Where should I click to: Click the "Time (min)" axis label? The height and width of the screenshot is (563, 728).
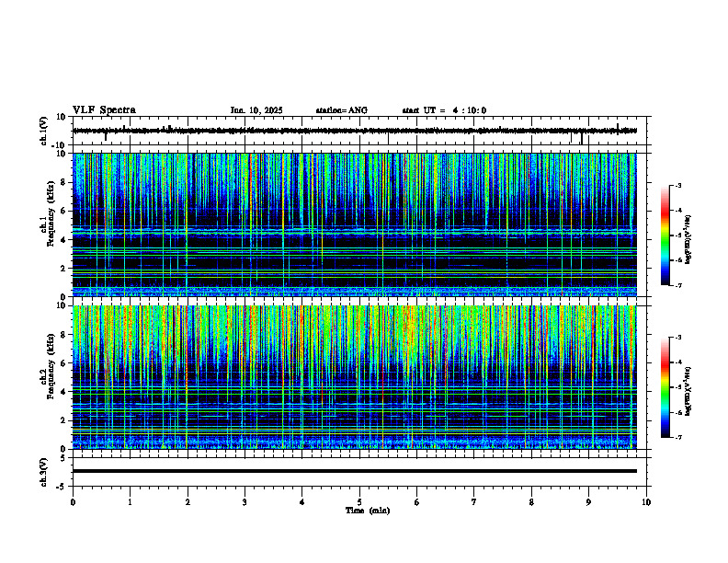point(368,511)
